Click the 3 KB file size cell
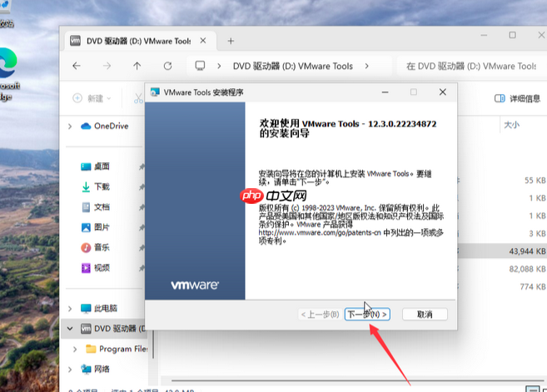This screenshot has width=547, height=392. (537, 233)
